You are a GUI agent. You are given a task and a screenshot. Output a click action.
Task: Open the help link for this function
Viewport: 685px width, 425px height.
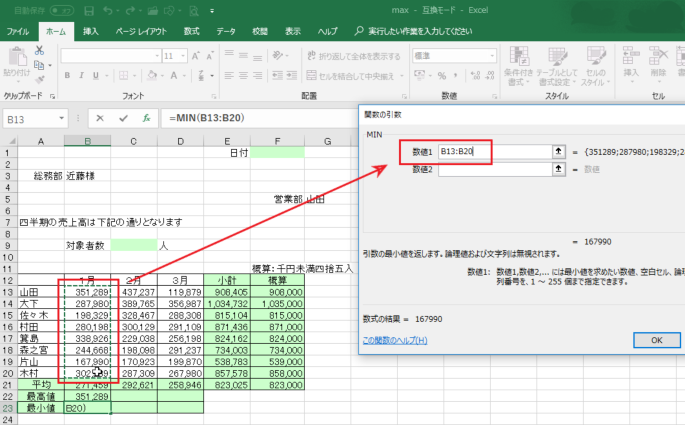(395, 340)
